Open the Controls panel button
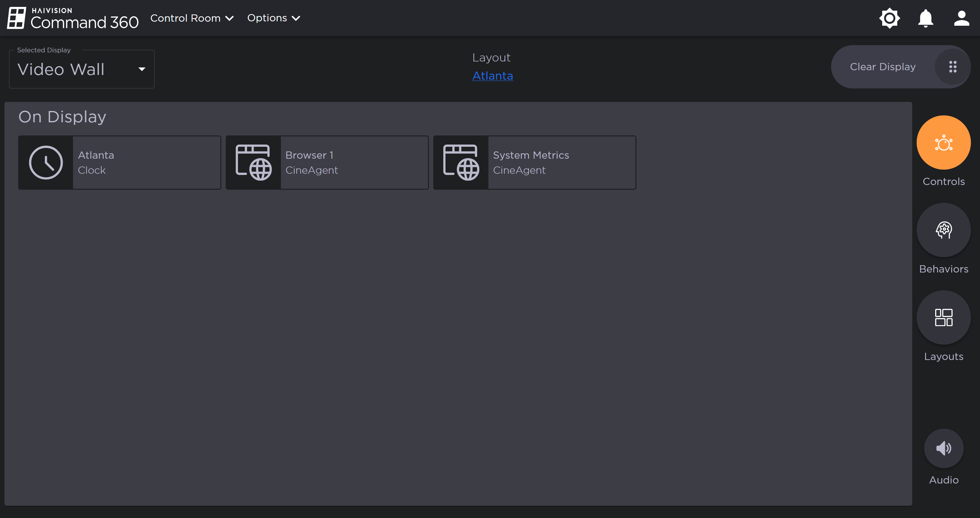This screenshot has height=518, width=980. pos(944,143)
